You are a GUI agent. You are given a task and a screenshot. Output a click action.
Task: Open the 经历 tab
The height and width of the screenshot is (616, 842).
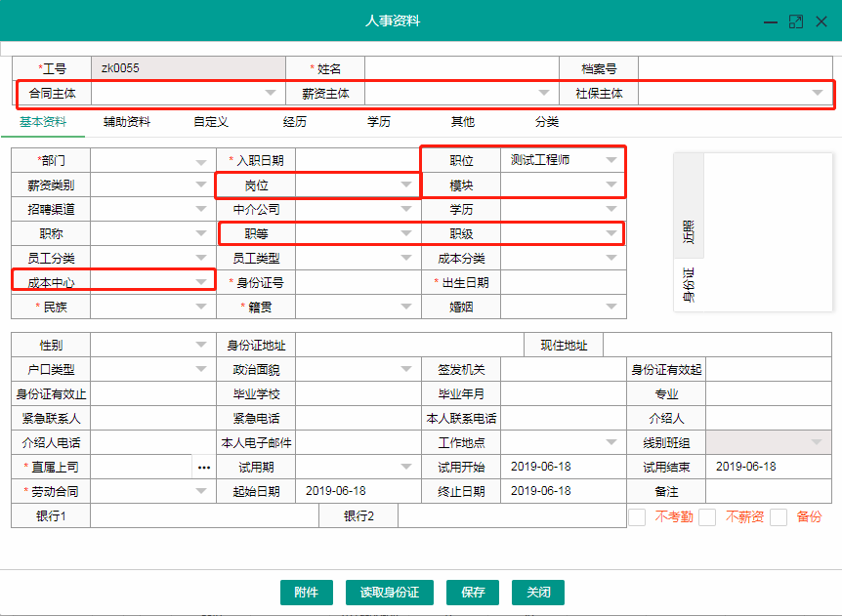click(295, 122)
